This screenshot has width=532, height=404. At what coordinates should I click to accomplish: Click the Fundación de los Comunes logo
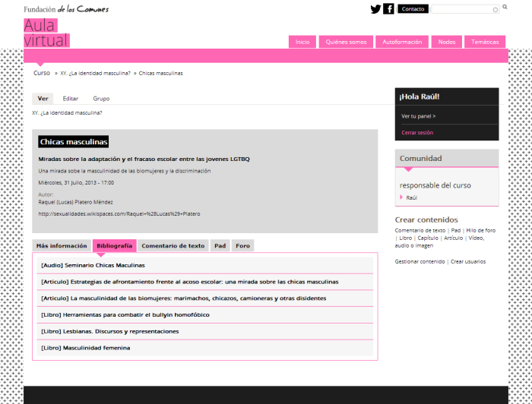(x=66, y=9)
